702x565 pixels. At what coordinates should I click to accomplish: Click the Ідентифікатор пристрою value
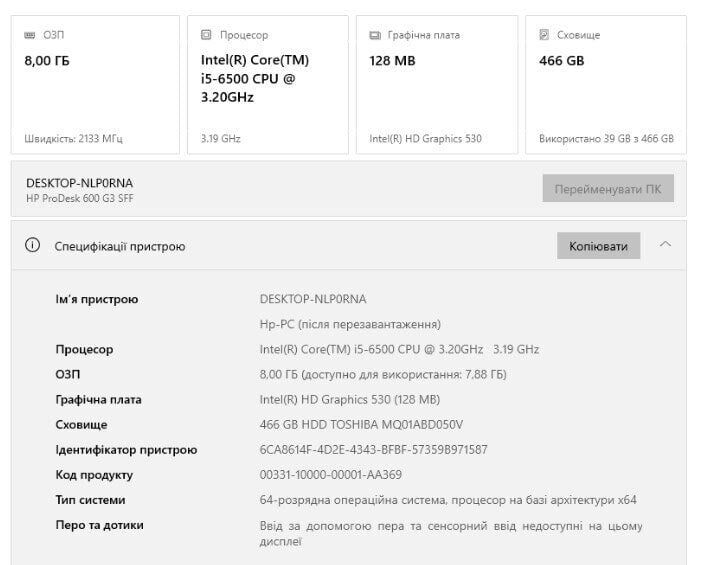coord(373,450)
